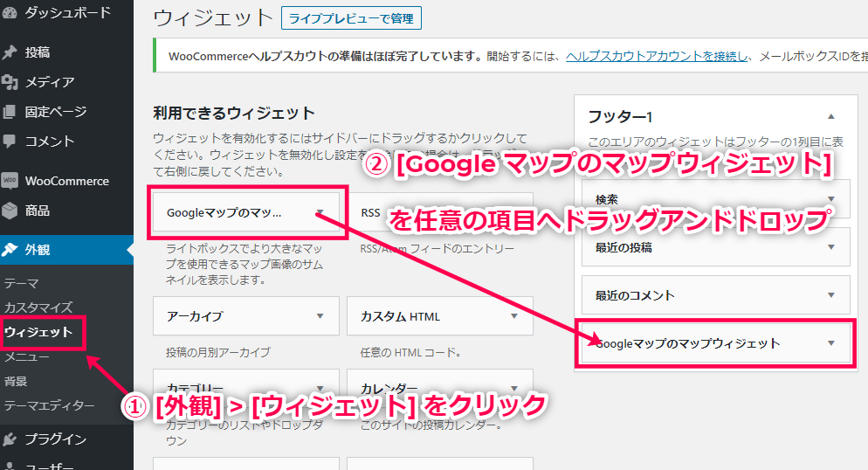Click the Plugins (プラグイン) plug icon
Image resolution: width=868 pixels, height=470 pixels.
tap(10, 439)
